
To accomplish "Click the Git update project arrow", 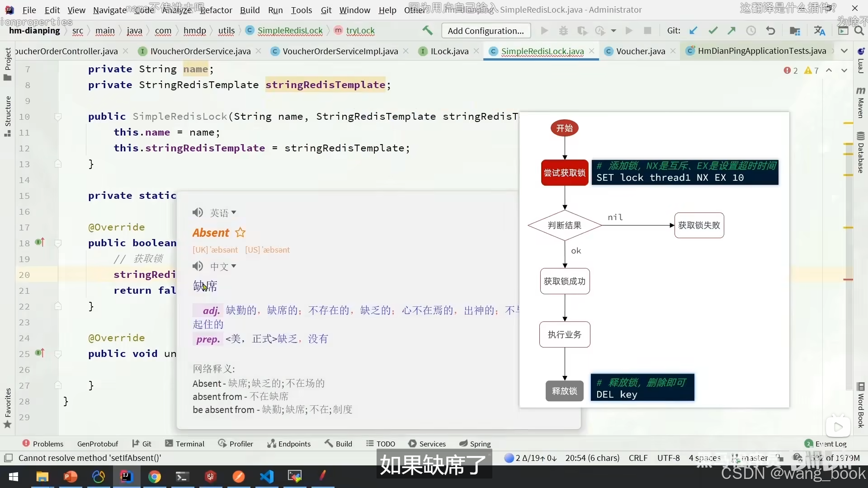I will [x=693, y=31].
